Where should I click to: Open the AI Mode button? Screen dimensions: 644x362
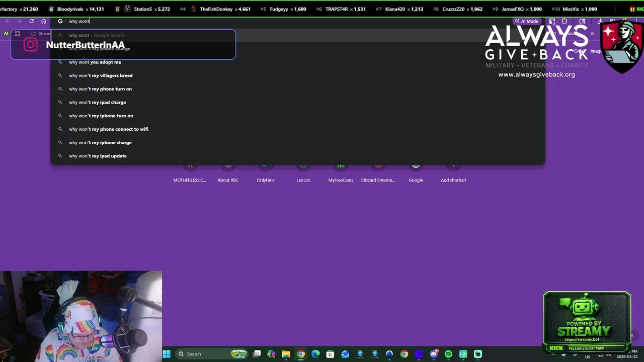pos(526,21)
